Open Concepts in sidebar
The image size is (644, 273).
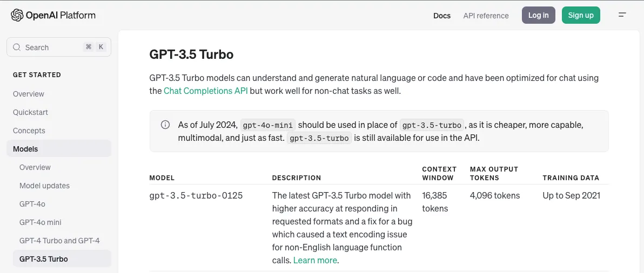coord(29,131)
